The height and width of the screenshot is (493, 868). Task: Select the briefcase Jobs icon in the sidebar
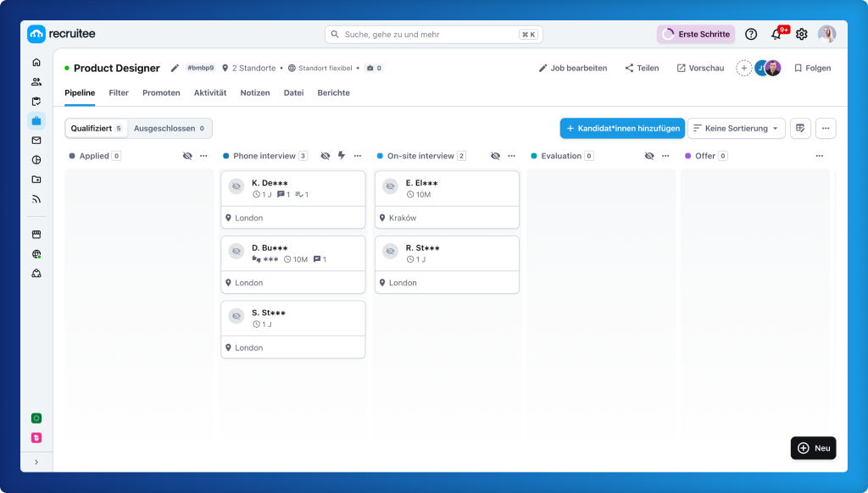coord(36,120)
